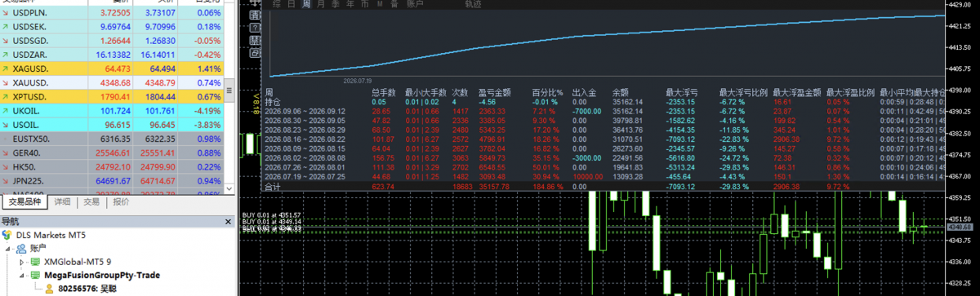Image resolution: width=980 pixels, height=296 pixels.
Task: Click the JPN225 change value 0.94%
Action: click(x=209, y=181)
